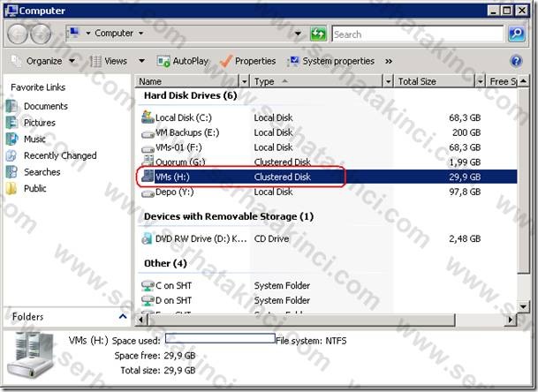This screenshot has height=392, width=538.
Task: Click the vertical scrollbar down arrow
Action: pos(523,306)
